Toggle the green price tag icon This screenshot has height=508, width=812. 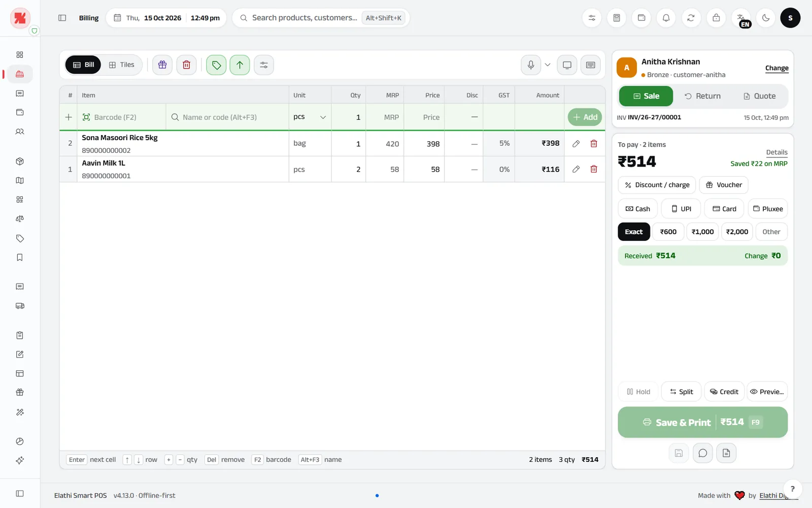216,65
